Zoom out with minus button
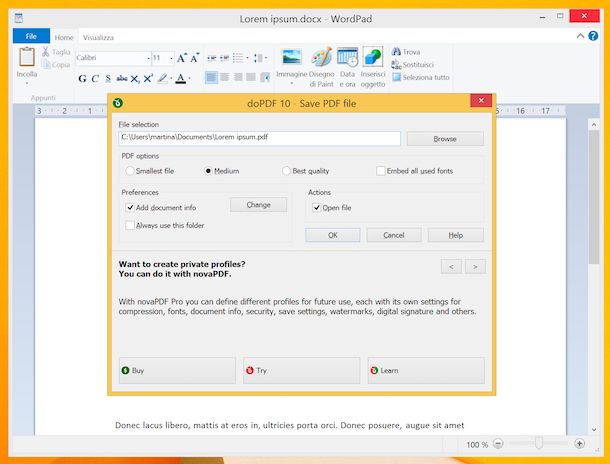Screen dimensions: 610x464 (498, 443)
